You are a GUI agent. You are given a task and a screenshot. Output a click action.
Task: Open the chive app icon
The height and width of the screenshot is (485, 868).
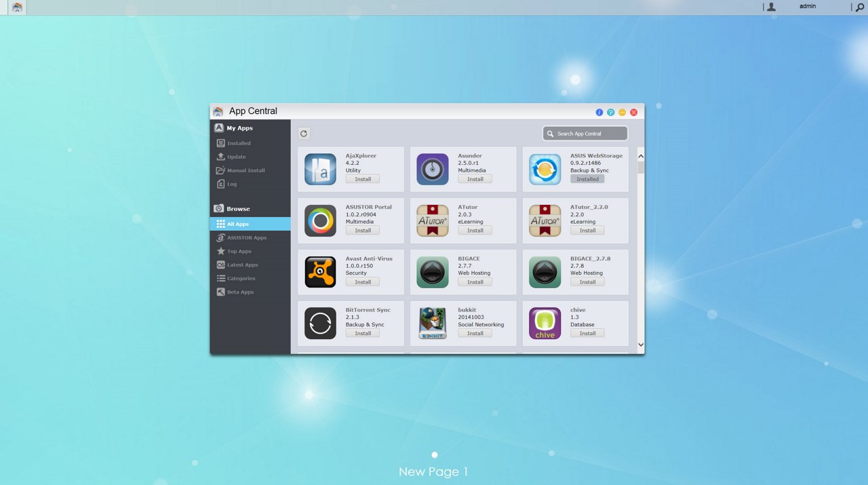(545, 324)
